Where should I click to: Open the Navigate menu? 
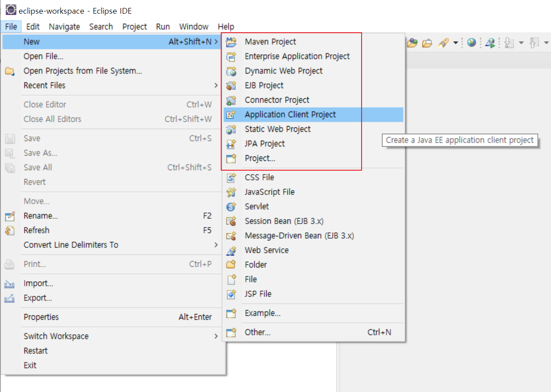[64, 26]
